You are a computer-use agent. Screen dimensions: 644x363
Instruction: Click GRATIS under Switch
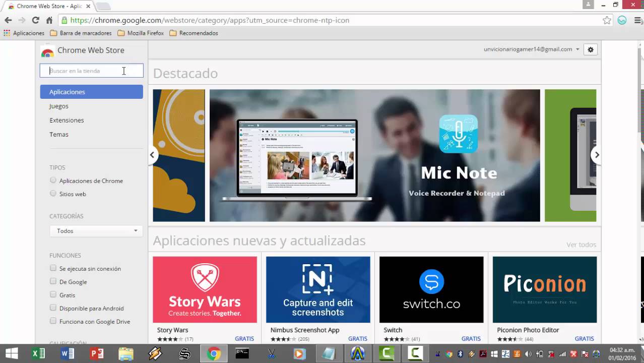pos(471,339)
